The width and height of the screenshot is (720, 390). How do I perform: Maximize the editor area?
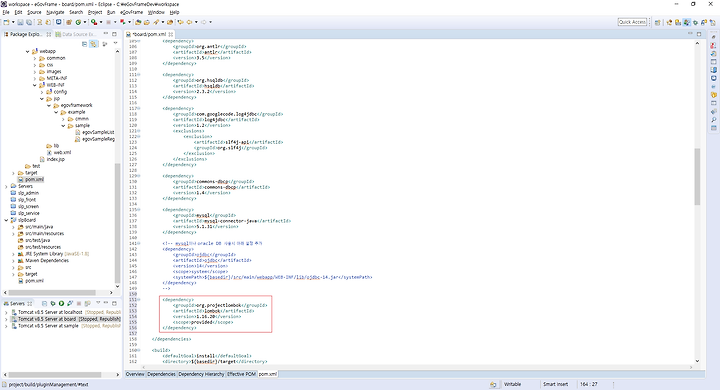[699, 34]
